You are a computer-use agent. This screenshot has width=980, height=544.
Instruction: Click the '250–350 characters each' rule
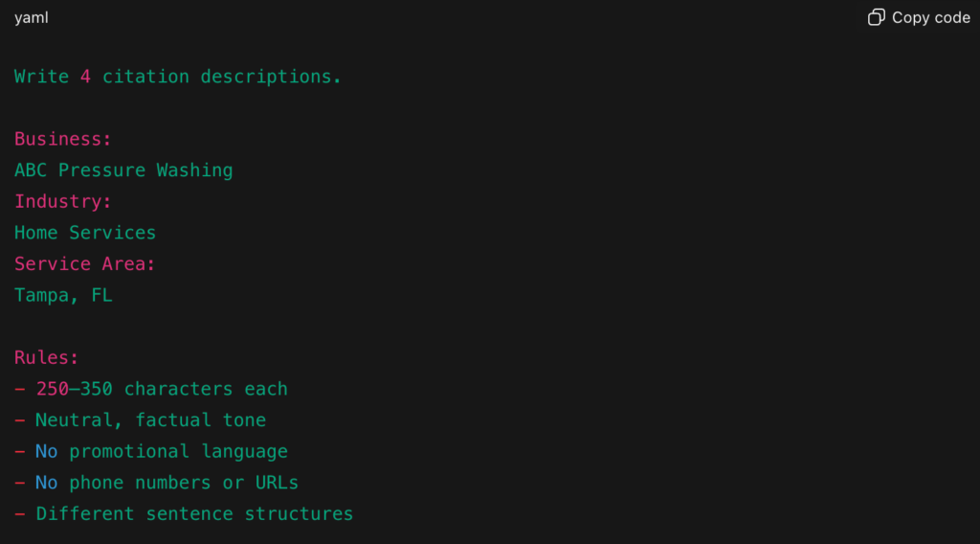coord(162,389)
